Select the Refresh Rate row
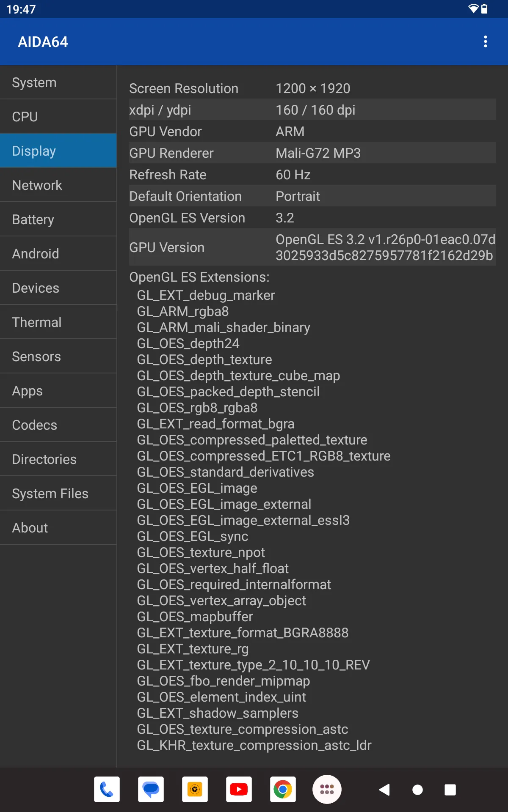Image resolution: width=508 pixels, height=812 pixels. point(312,175)
